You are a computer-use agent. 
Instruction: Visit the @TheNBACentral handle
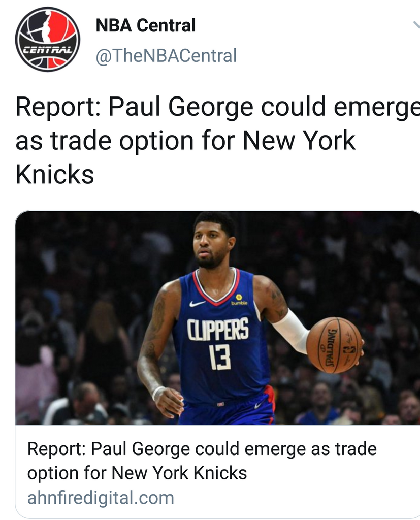[166, 55]
